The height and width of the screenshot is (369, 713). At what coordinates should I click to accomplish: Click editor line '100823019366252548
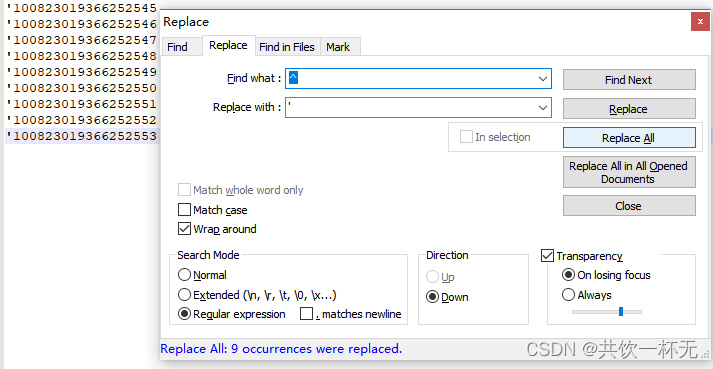[x=81, y=56]
